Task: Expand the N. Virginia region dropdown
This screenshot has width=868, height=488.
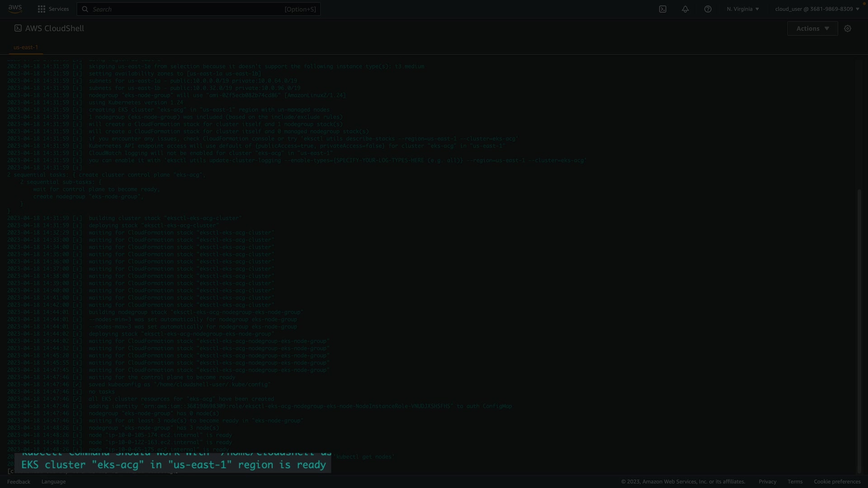Action: (743, 9)
